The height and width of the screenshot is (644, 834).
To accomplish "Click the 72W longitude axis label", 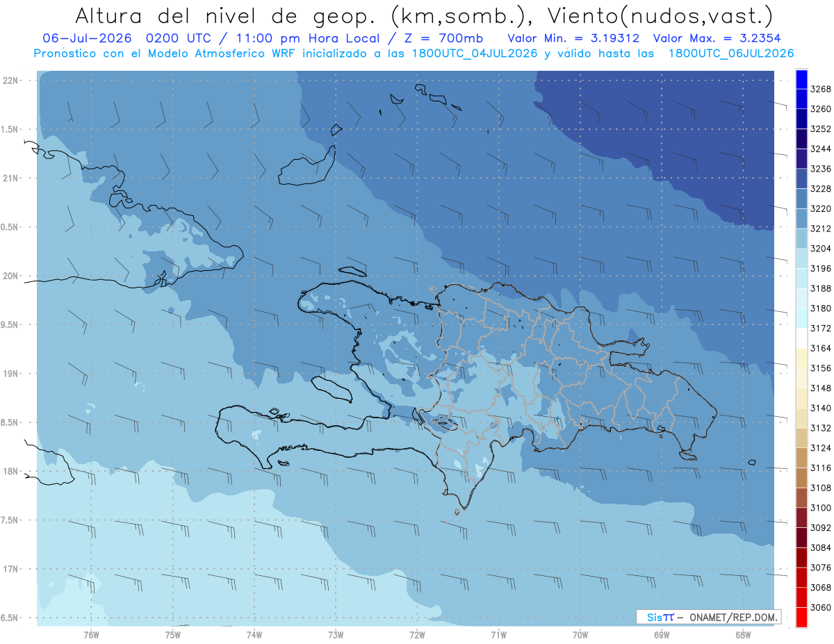I will pos(418,634).
